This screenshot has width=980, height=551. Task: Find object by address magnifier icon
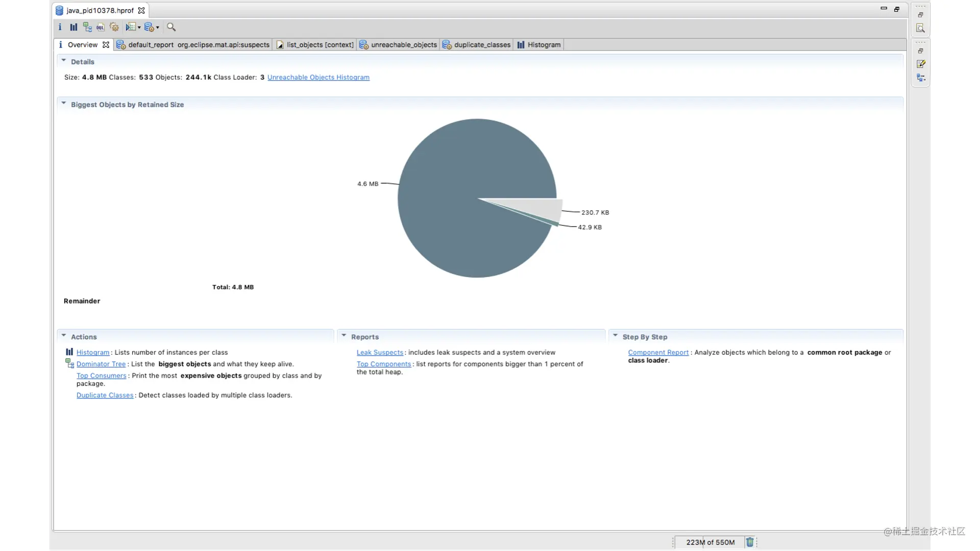click(171, 27)
